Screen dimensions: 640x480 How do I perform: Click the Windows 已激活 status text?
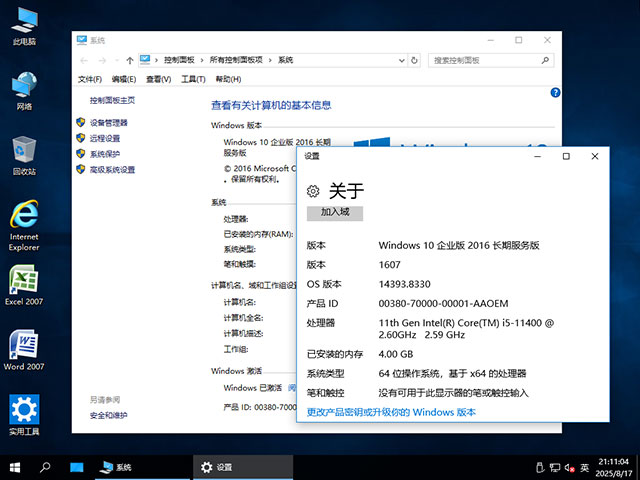(253, 388)
